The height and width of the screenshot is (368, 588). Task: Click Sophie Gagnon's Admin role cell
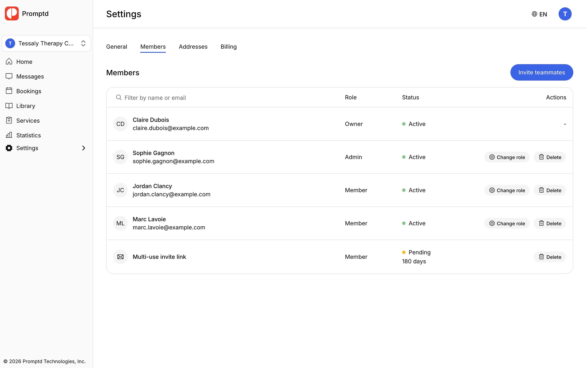(x=353, y=157)
